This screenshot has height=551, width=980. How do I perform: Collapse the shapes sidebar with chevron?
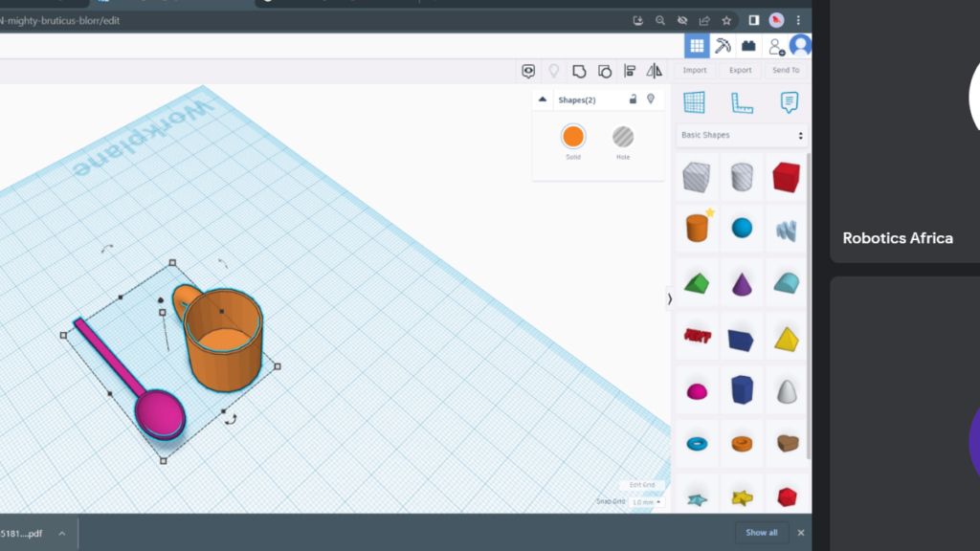[x=669, y=299]
